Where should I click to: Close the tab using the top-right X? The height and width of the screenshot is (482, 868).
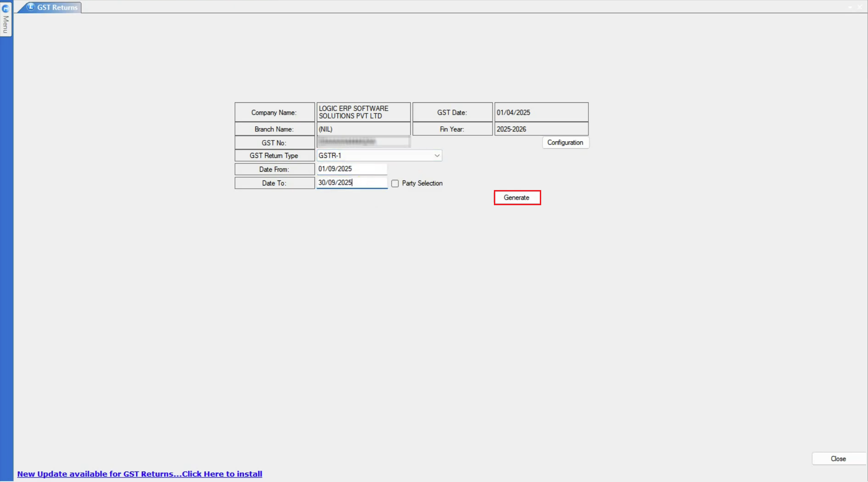(860, 7)
